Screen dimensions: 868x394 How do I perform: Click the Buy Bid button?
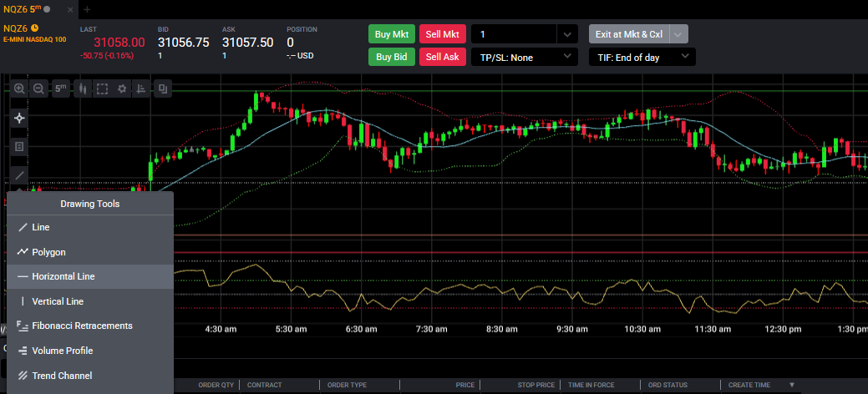point(391,57)
